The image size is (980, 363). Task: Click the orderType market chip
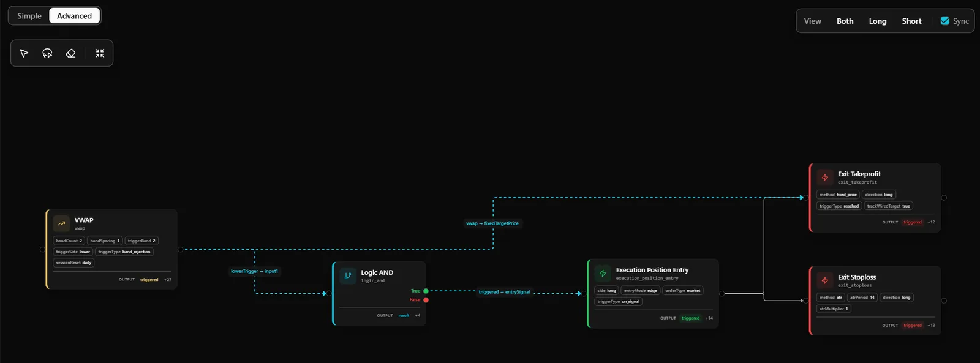pyautogui.click(x=683, y=291)
